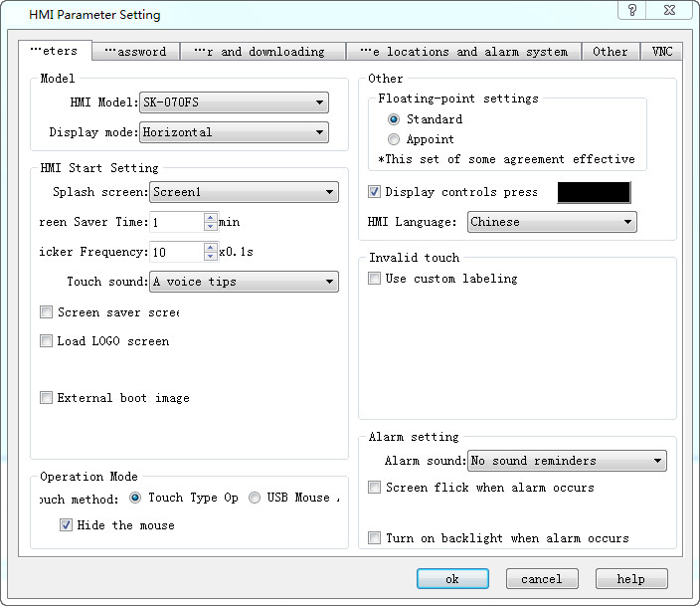Select Appoint floating-point setting
700x606 pixels.
[x=394, y=139]
